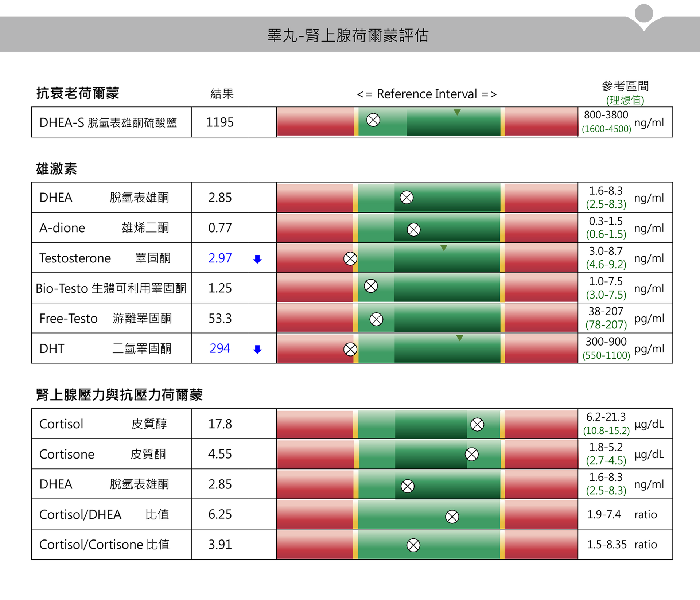Viewport: 700px width, 600px height.
Task: Click the Testosterone ideal range (4.6-9.2)
Action: click(x=606, y=265)
